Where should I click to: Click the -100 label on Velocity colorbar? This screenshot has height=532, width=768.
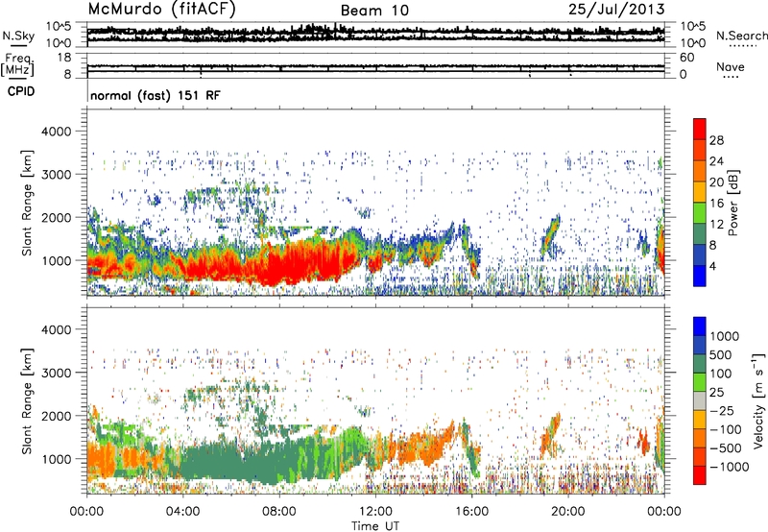pyautogui.click(x=726, y=429)
